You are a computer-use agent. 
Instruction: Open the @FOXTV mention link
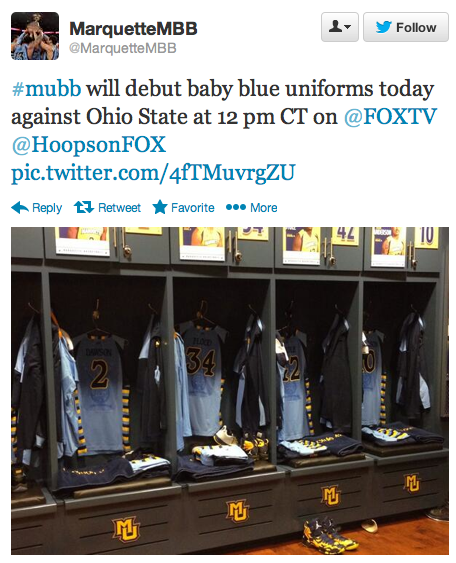(x=391, y=116)
